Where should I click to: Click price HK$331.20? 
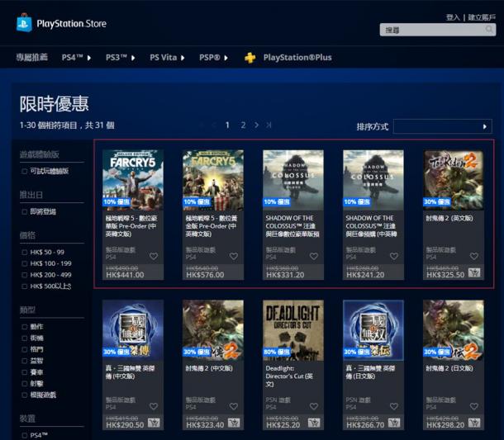(x=285, y=275)
